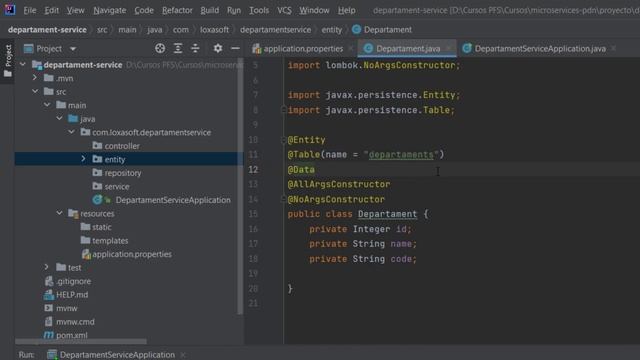This screenshot has height=360, width=640.
Task: Click the HELP.md file icon
Action: click(49, 294)
